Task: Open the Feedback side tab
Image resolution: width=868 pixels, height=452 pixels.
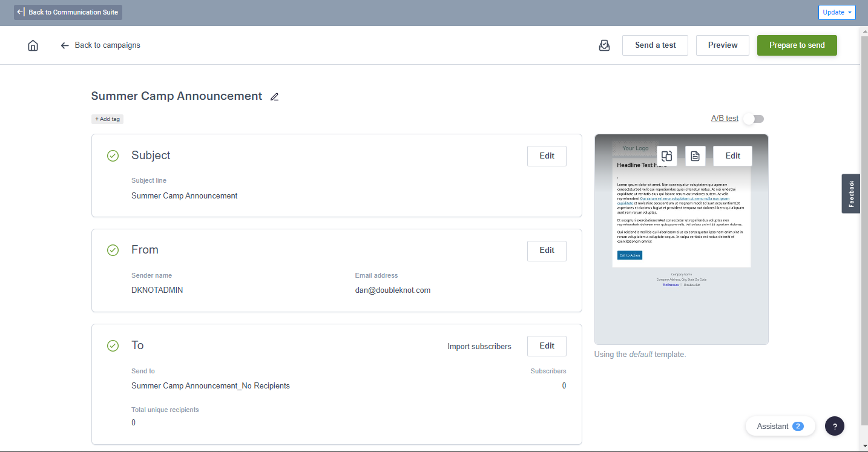Action: (x=851, y=194)
